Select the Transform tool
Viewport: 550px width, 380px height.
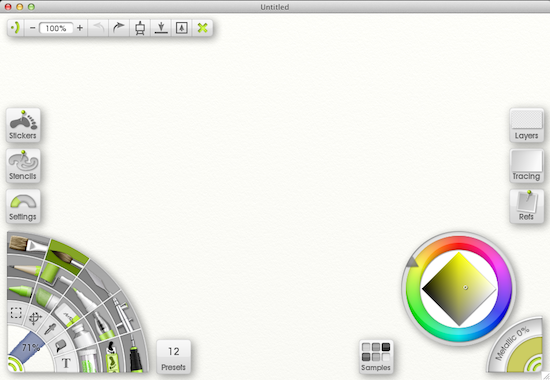35,318
